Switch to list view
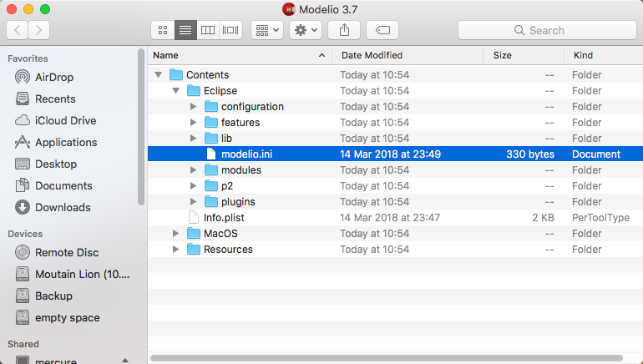 (185, 30)
